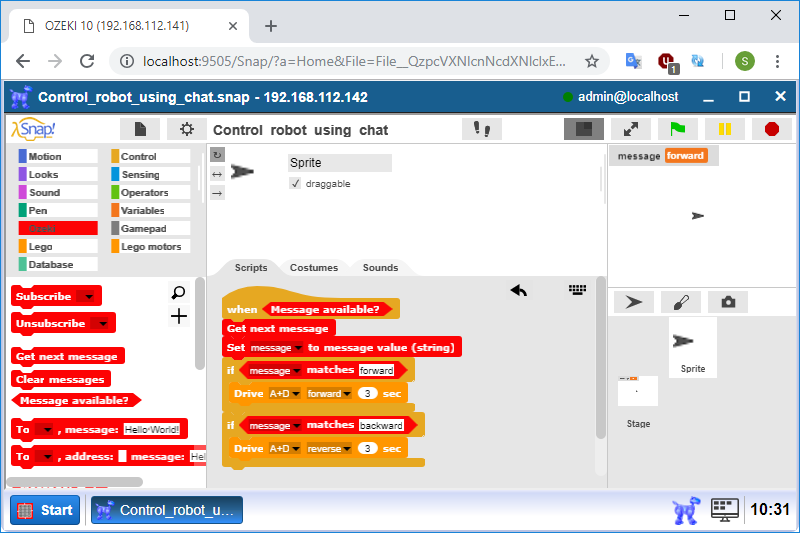Image resolution: width=800 pixels, height=533 pixels.
Task: Set sprite rotation to don't rotate
Action: tap(217, 193)
